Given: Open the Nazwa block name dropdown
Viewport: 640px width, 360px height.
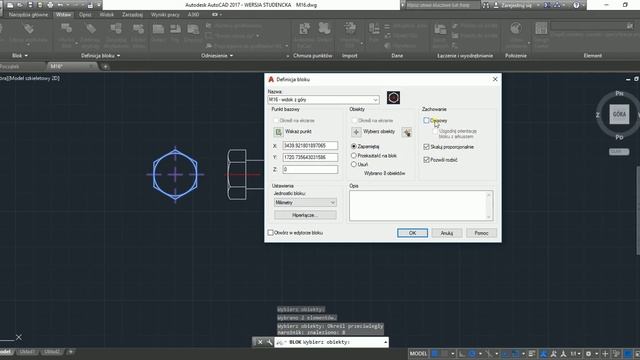Looking at the screenshot, I should [375, 100].
